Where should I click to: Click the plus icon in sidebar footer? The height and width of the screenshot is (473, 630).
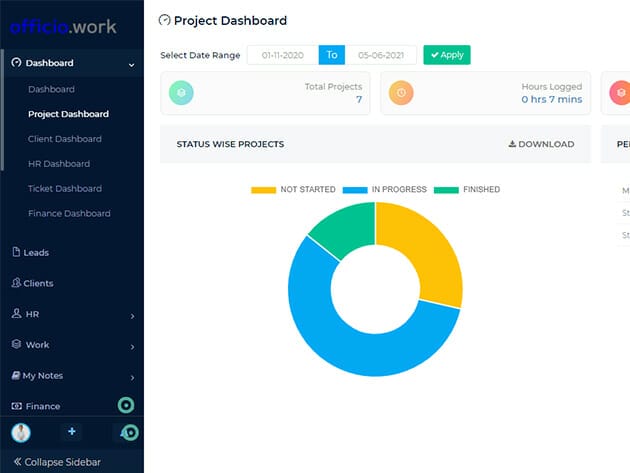(x=71, y=432)
